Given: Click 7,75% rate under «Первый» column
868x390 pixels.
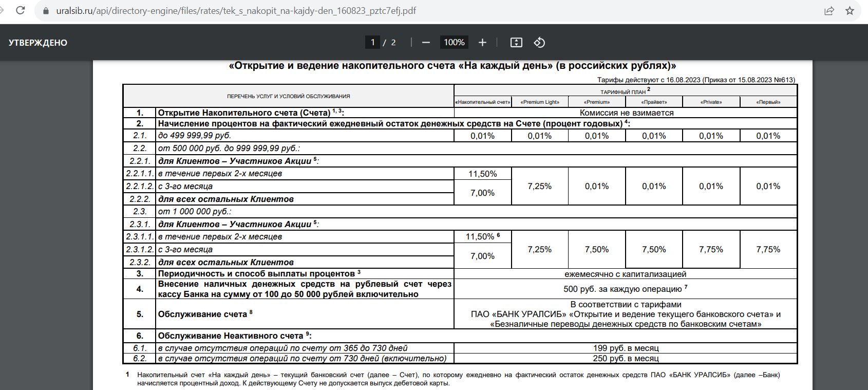Looking at the screenshot, I should click(768, 249).
